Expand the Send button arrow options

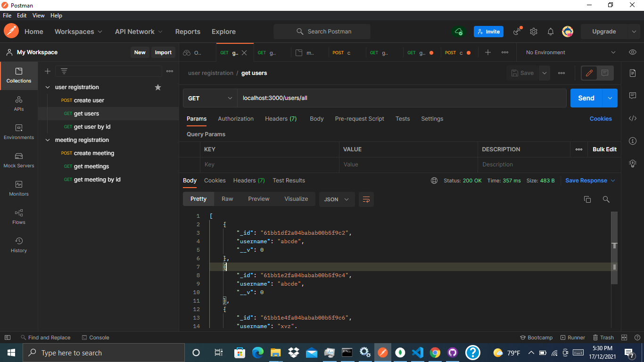[x=610, y=98]
